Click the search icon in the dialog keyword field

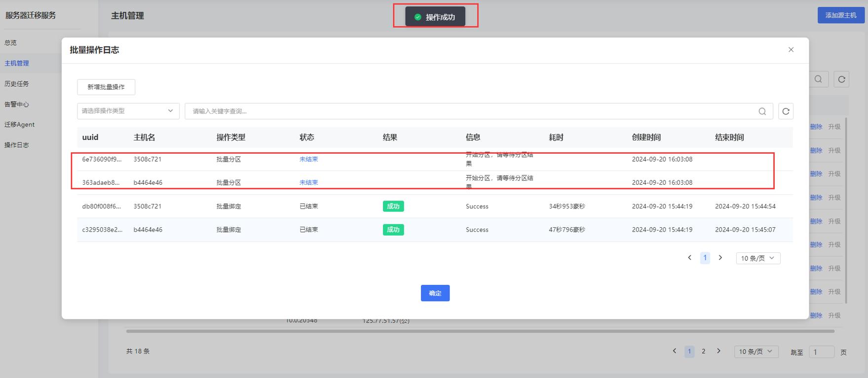click(x=762, y=111)
